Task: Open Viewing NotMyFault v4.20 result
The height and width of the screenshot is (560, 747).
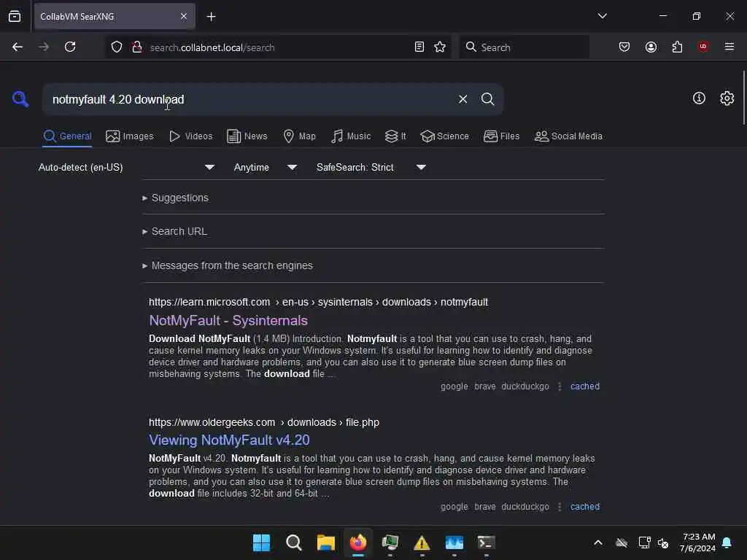Action: coord(229,440)
